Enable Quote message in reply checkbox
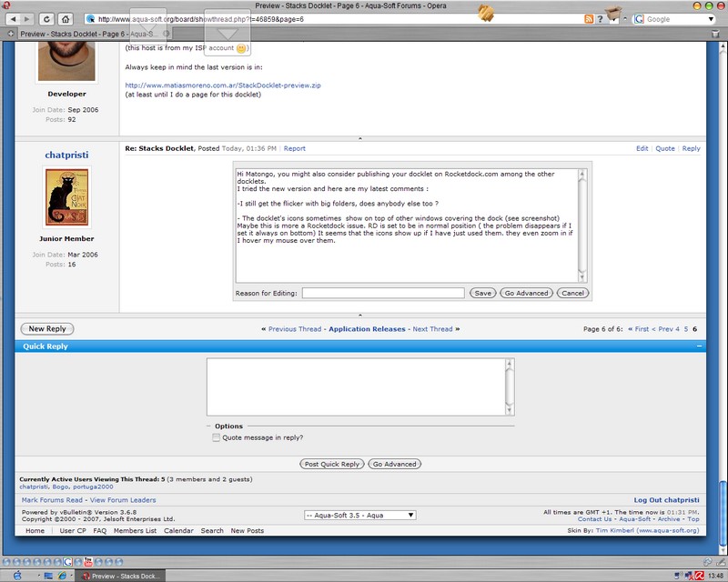The image size is (728, 582). [x=216, y=437]
